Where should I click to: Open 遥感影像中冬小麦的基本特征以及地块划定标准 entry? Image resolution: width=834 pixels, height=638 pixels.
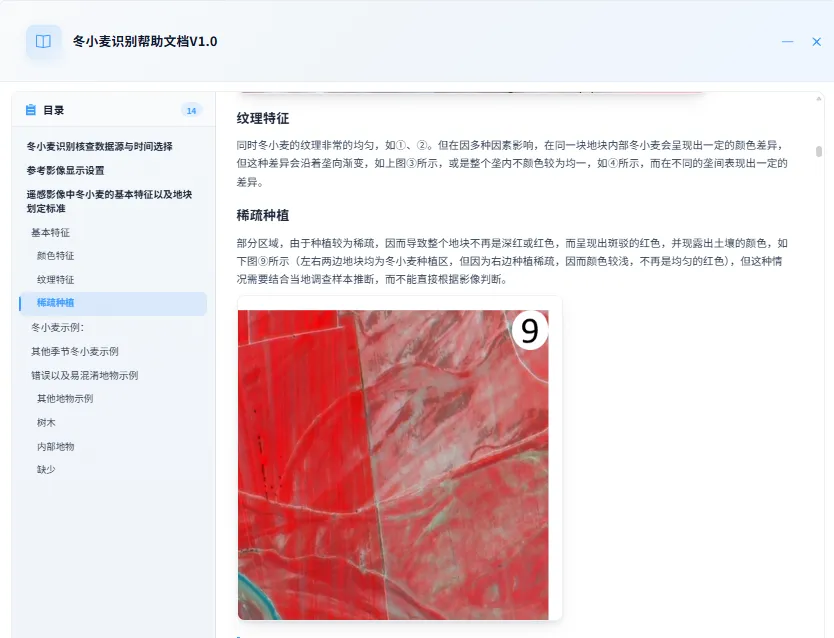[109, 202]
